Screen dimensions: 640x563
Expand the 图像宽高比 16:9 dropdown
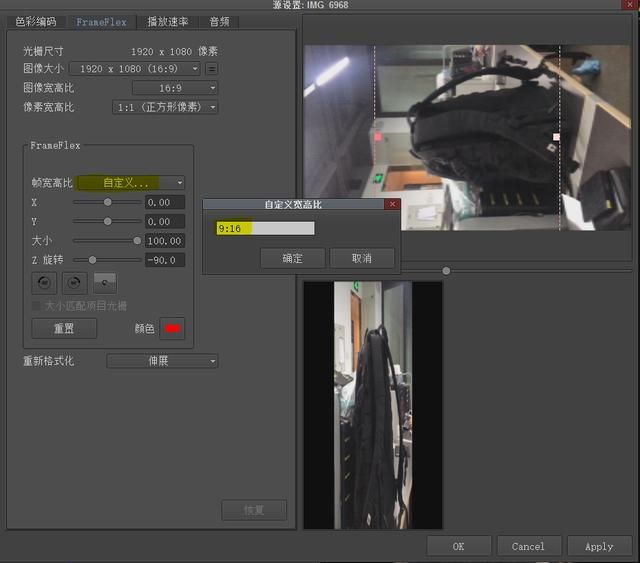pyautogui.click(x=175, y=88)
